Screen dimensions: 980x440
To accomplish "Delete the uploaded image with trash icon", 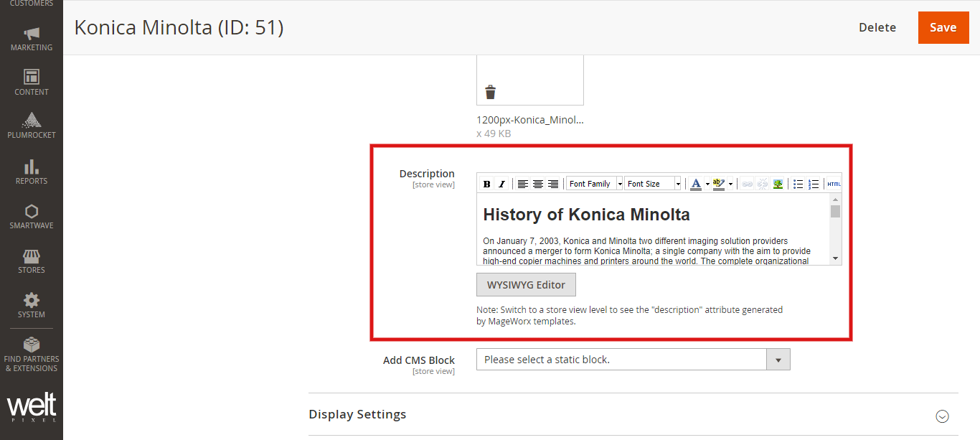I will coord(490,92).
